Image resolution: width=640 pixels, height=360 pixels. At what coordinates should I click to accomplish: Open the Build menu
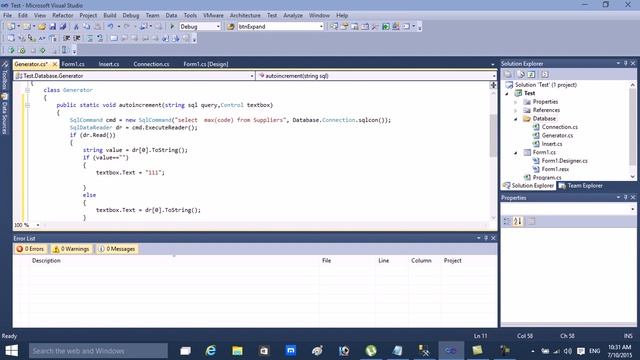(x=109, y=16)
